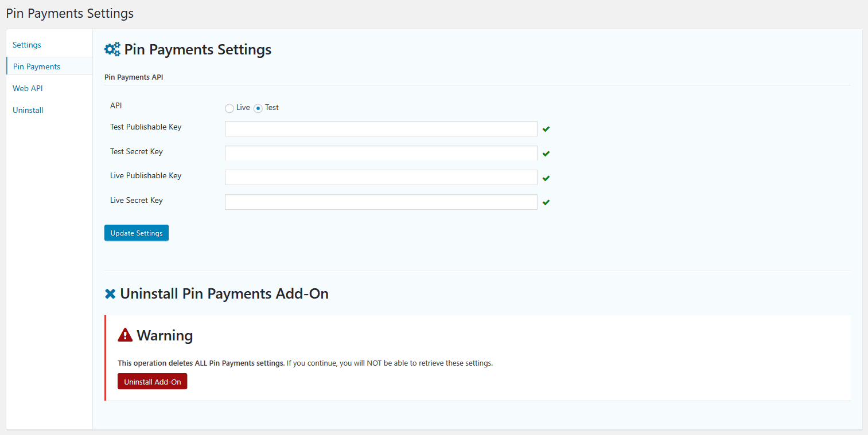The height and width of the screenshot is (435, 868).
Task: Open the Settings sidebar item
Action: [26, 44]
